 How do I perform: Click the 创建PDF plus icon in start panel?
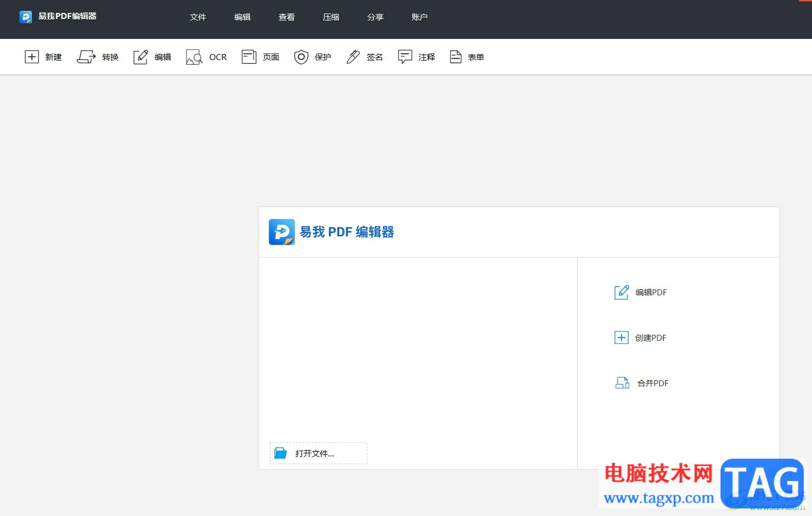tap(622, 338)
